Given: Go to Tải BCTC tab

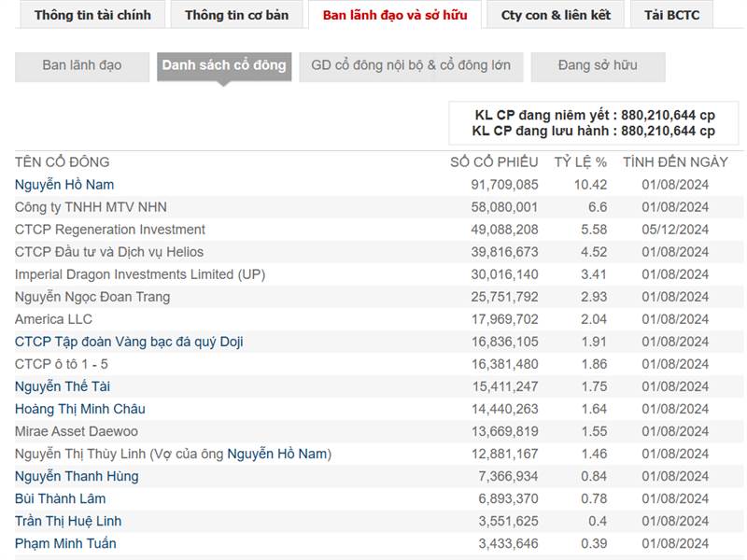Looking at the screenshot, I should (x=671, y=15).
